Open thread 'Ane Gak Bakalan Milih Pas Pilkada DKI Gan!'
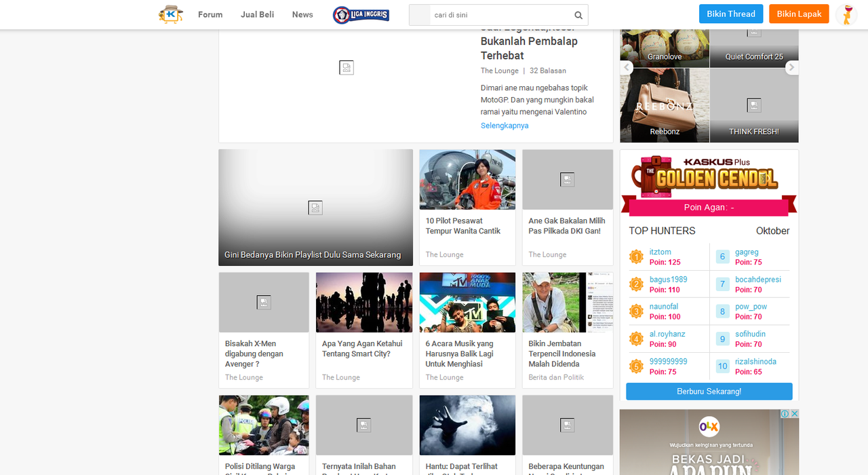 click(x=567, y=226)
